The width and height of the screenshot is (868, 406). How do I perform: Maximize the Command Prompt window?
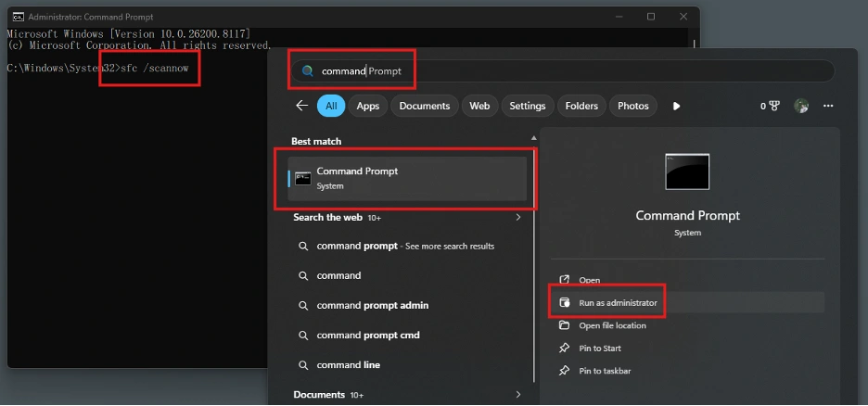point(651,17)
